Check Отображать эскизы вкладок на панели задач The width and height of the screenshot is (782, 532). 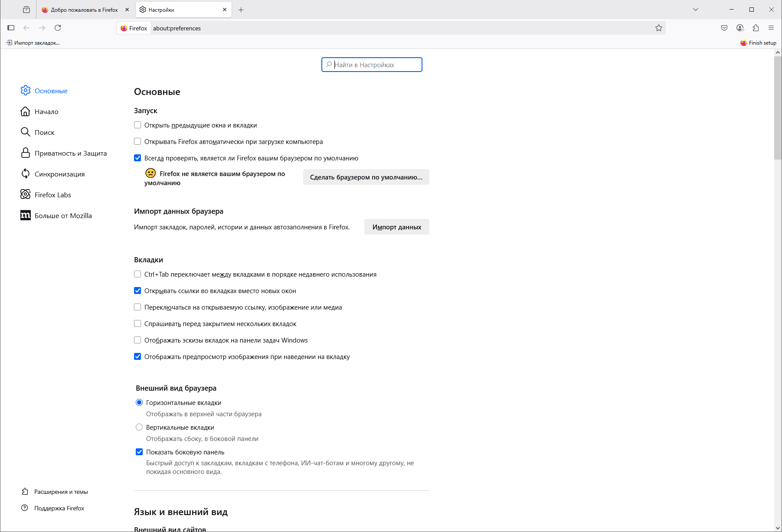tap(137, 340)
